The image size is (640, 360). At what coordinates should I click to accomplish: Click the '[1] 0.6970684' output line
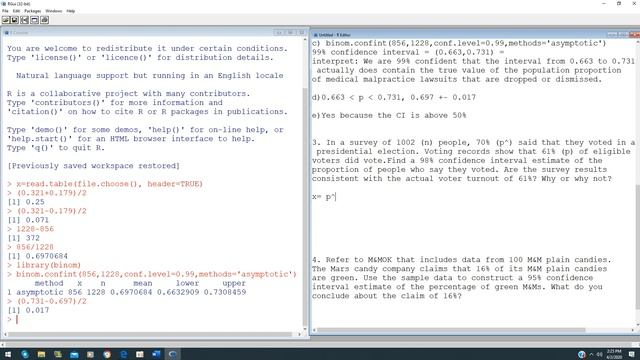(37, 256)
